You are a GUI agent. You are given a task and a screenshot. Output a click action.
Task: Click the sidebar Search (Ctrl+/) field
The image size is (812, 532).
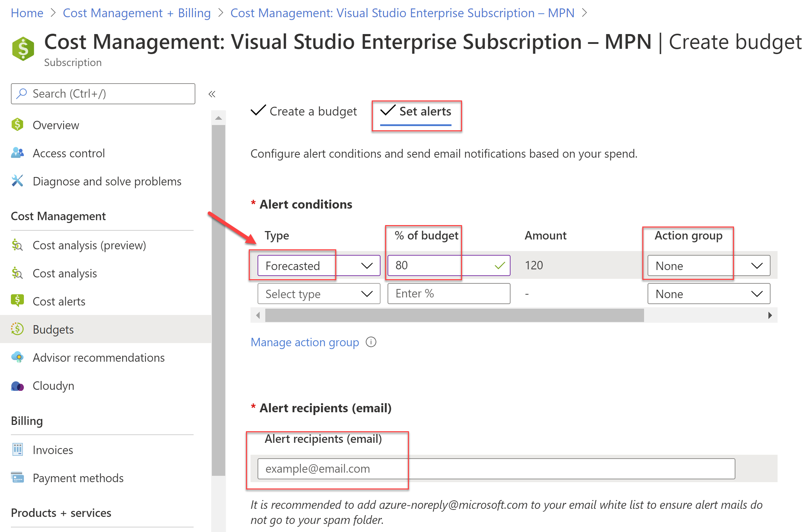(103, 94)
